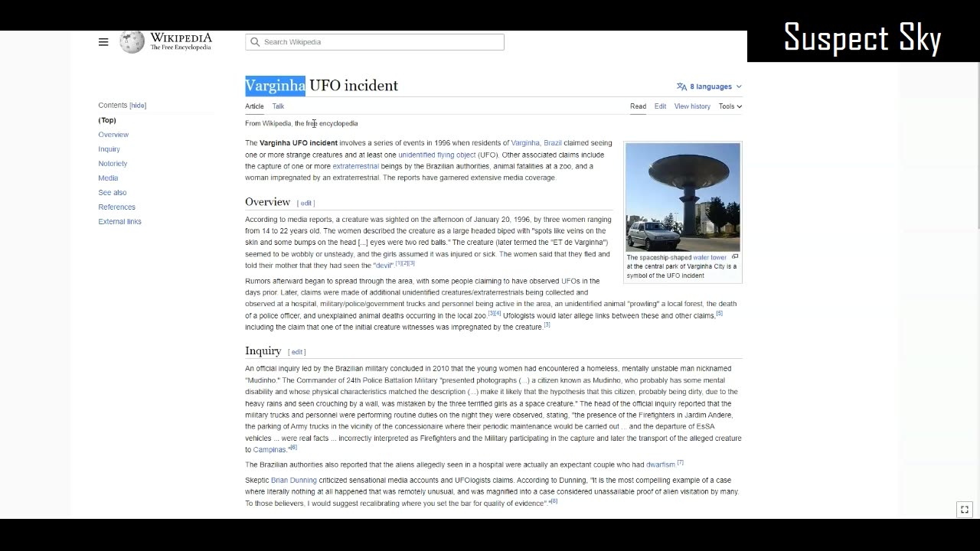980x551 pixels.
Task: Expand the Tools dropdown menu
Action: [x=730, y=106]
